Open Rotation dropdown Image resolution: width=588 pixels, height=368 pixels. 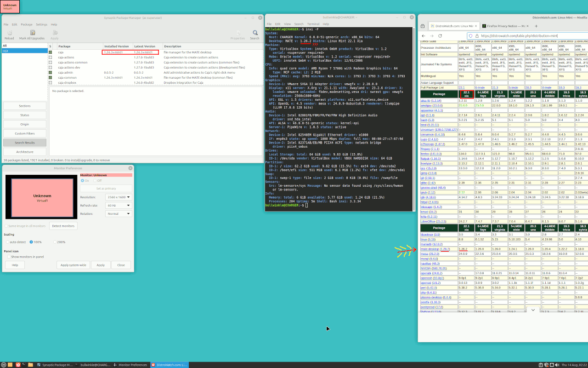coord(119,213)
